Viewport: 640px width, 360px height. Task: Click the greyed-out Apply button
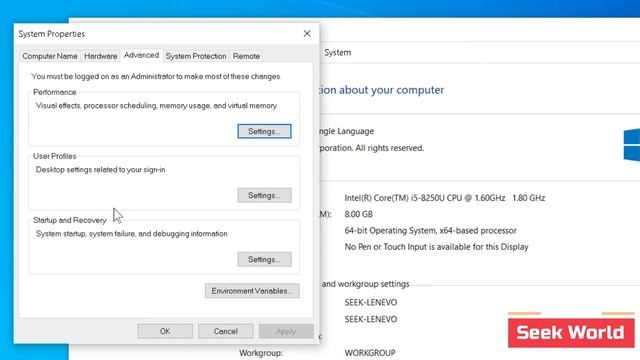tap(286, 331)
